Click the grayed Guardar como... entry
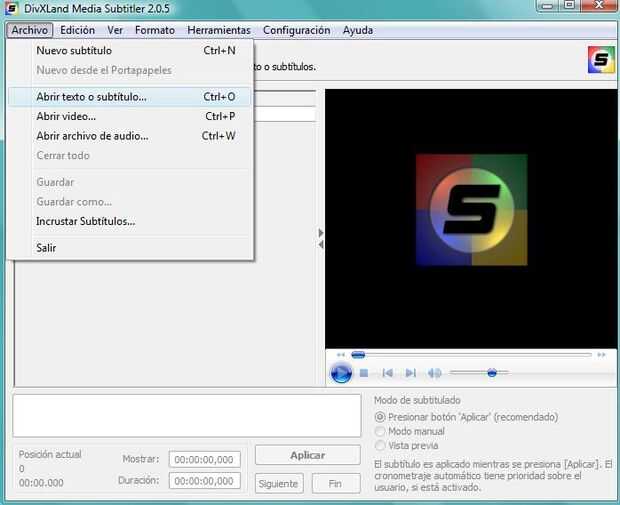Image resolution: width=620 pixels, height=505 pixels. coord(130,202)
